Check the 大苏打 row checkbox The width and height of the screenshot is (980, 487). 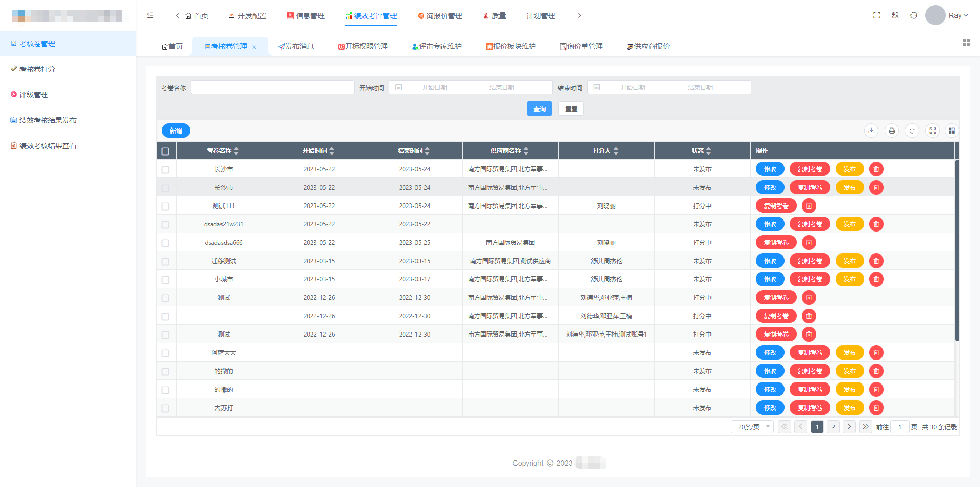tap(165, 408)
